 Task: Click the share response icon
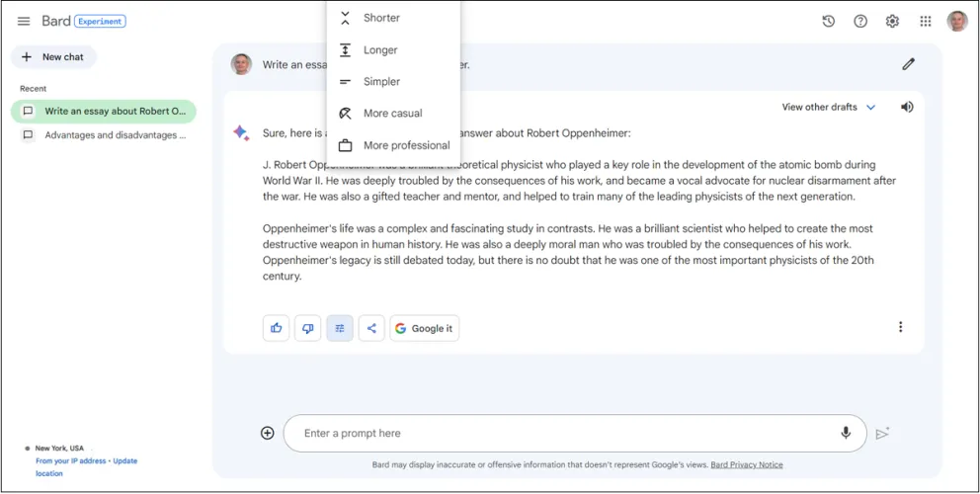pos(370,328)
